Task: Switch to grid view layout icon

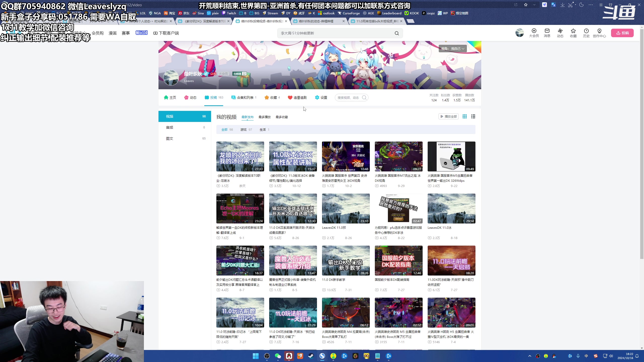Action: point(465,116)
